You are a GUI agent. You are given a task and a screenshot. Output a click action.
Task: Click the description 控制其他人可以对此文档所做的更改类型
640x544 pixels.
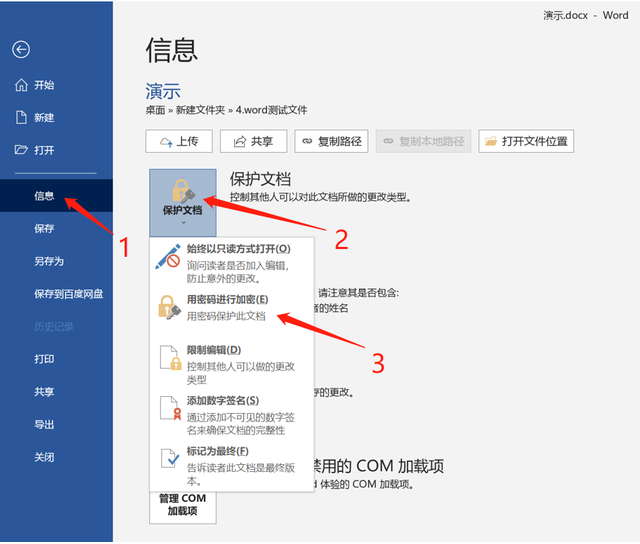coord(320,197)
